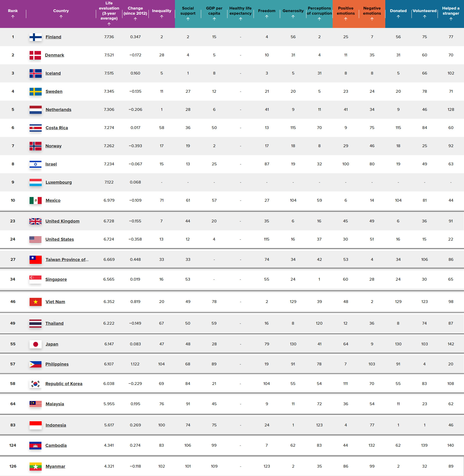Screen dimensions: 464x476
Task: Click the Republic of Korea flag
Action: (x=35, y=384)
